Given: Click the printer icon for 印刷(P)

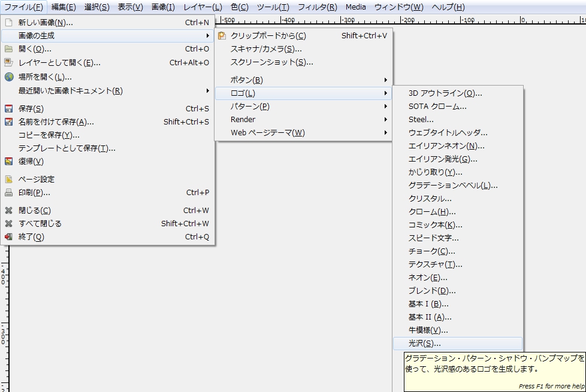Looking at the screenshot, I should (x=8, y=193).
